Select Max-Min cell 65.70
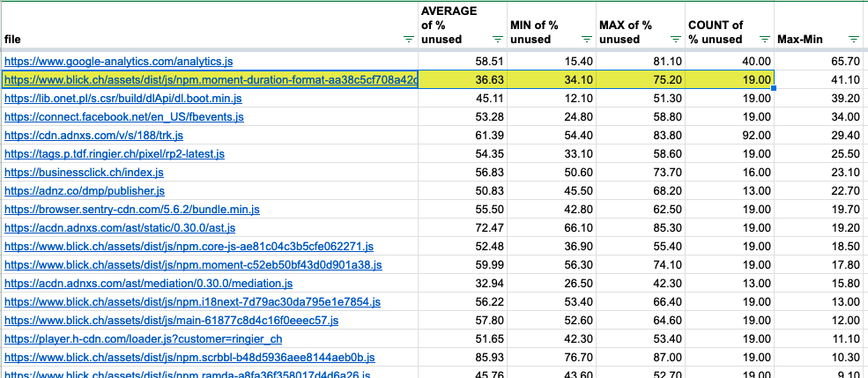 (x=820, y=61)
